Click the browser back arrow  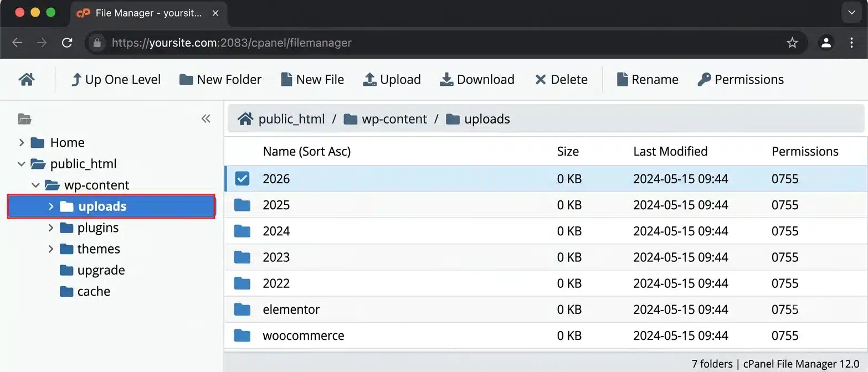[17, 43]
